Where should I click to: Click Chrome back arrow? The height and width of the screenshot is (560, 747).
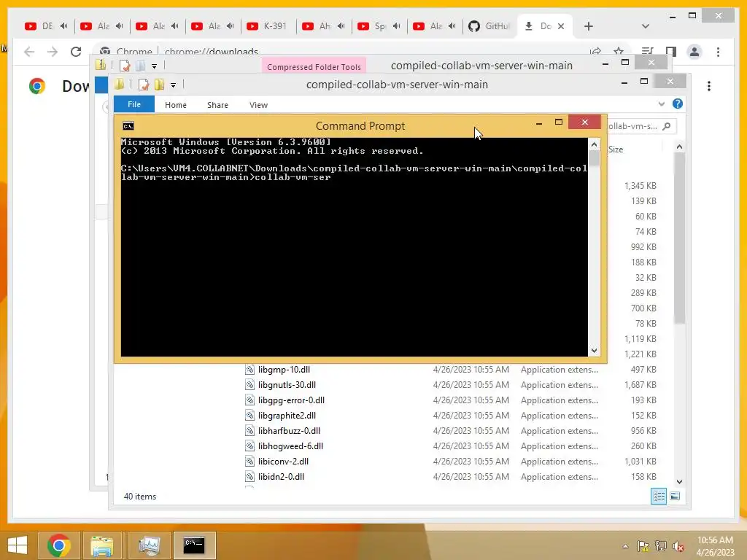click(x=29, y=52)
